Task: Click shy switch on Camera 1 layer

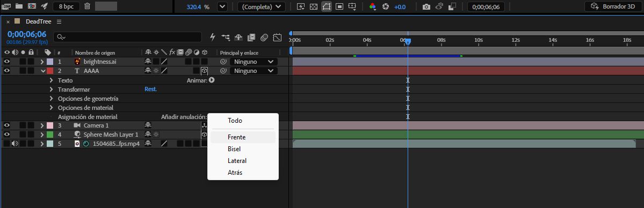Action: [x=148, y=125]
